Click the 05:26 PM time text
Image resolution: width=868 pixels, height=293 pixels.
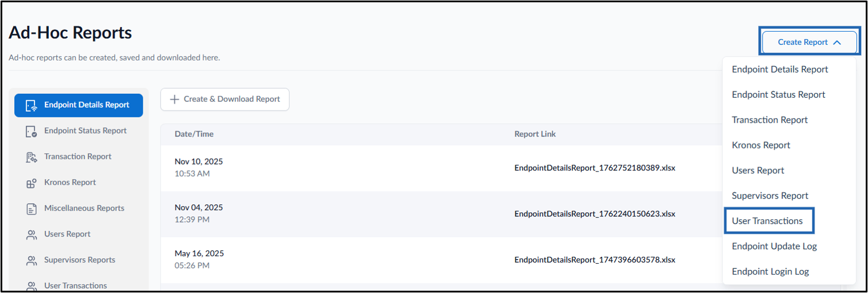click(192, 265)
